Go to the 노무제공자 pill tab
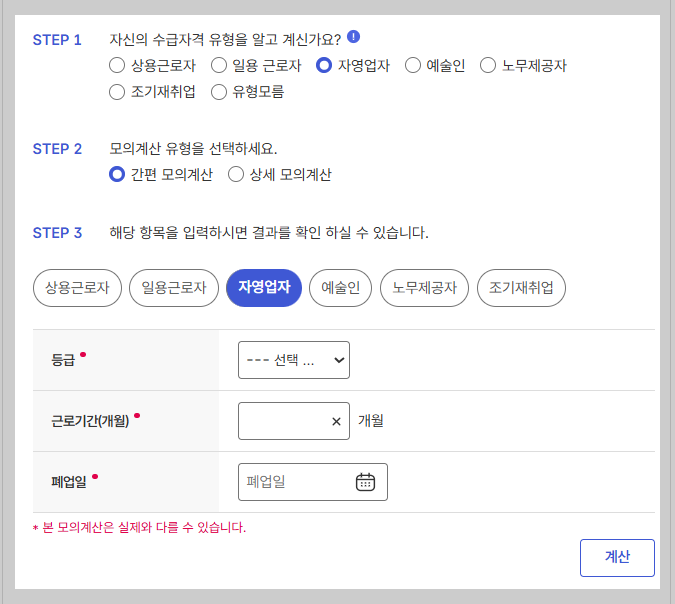675x604 pixels. tap(424, 288)
